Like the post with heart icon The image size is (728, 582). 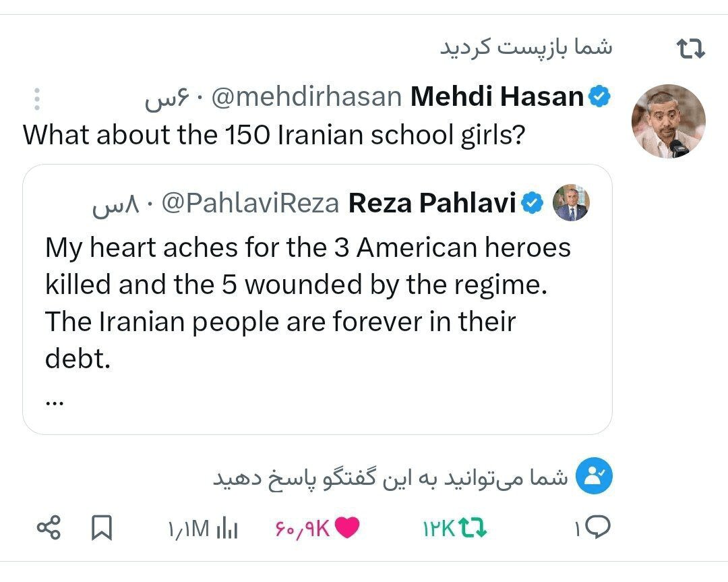[x=346, y=528]
